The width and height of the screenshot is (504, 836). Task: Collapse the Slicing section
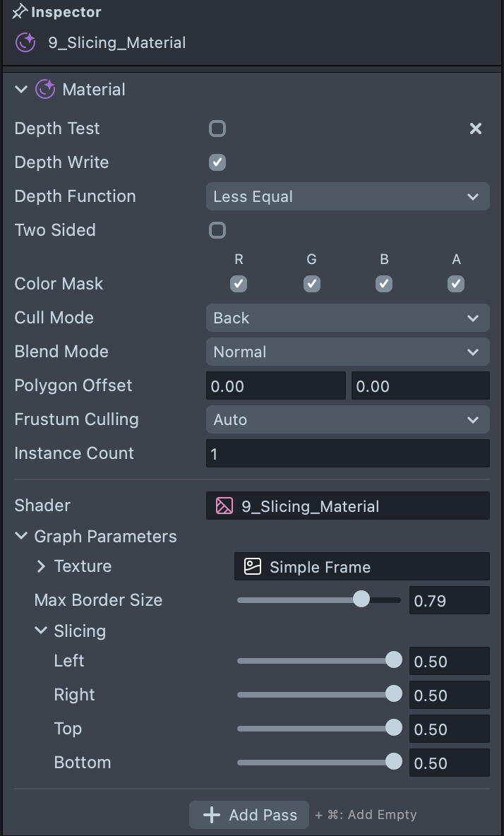(x=41, y=631)
